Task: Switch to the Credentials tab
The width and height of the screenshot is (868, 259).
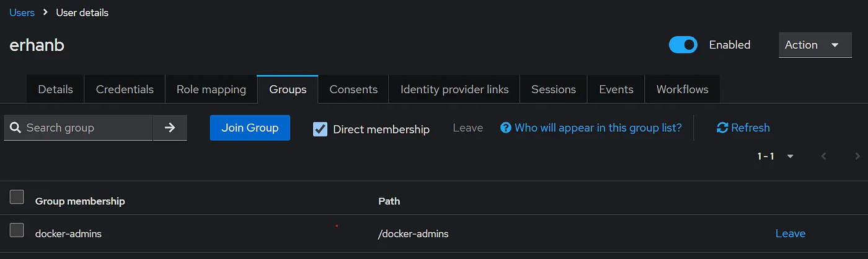Action: click(x=125, y=89)
